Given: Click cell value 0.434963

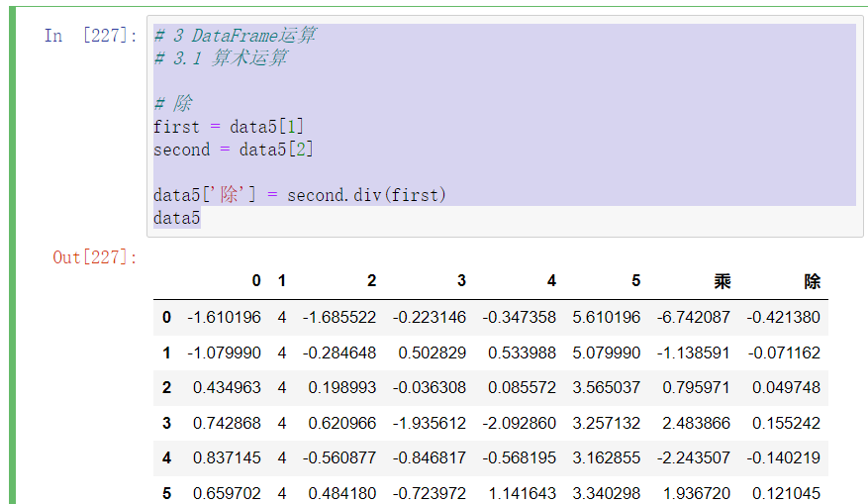Looking at the screenshot, I should (x=227, y=388).
